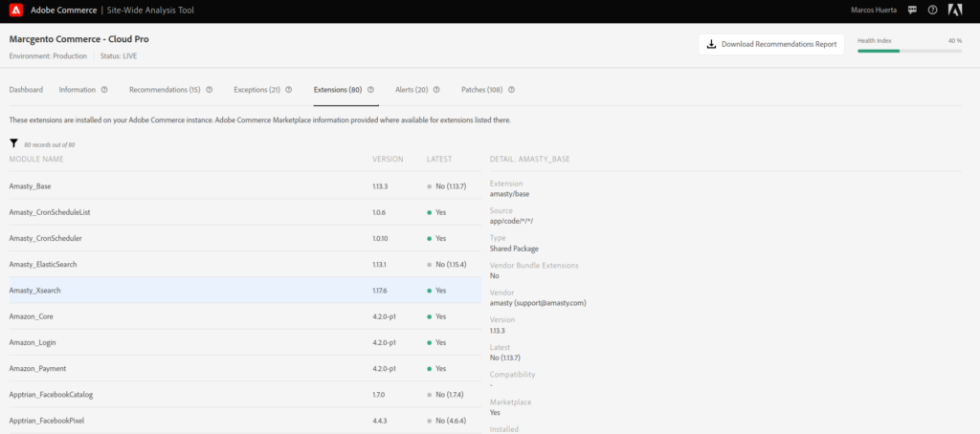Select the Apptrian_FacebookCatalog row
This screenshot has width=980, height=434.
245,395
